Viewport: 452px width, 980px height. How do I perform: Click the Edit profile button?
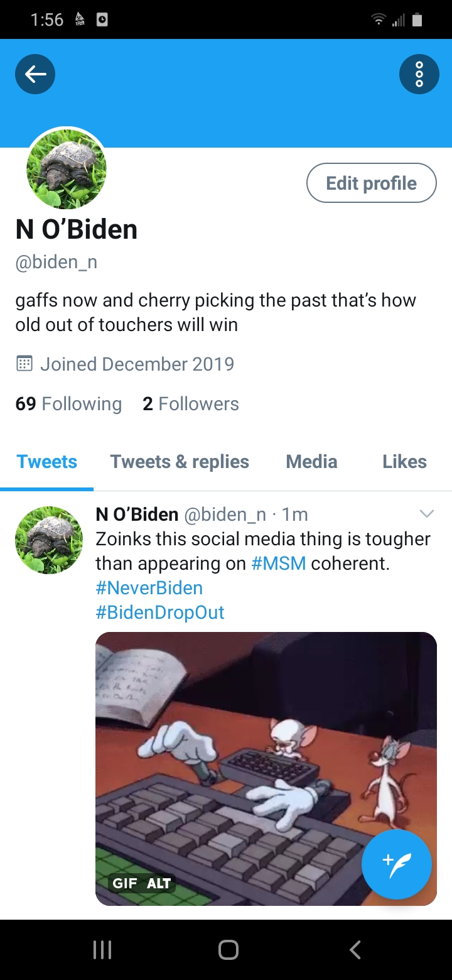[371, 183]
